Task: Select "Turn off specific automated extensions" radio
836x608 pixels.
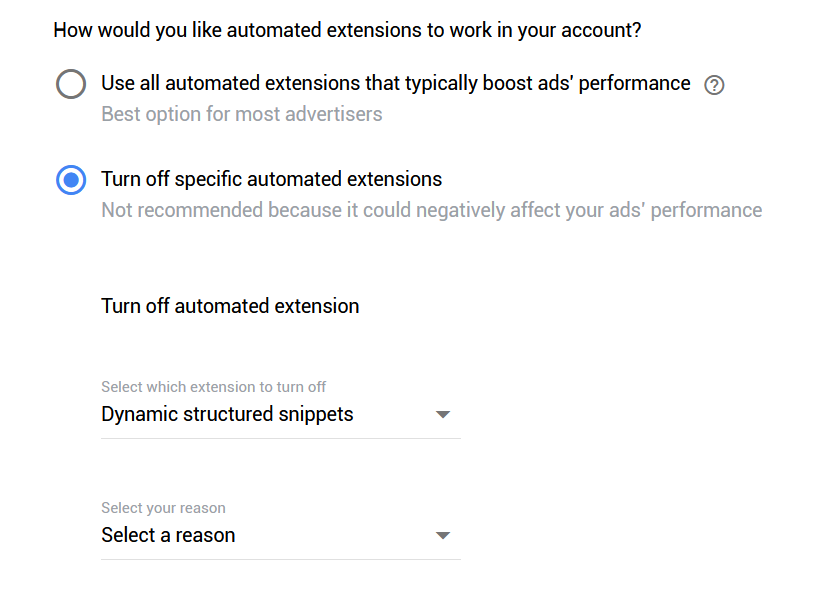Action: 71,181
